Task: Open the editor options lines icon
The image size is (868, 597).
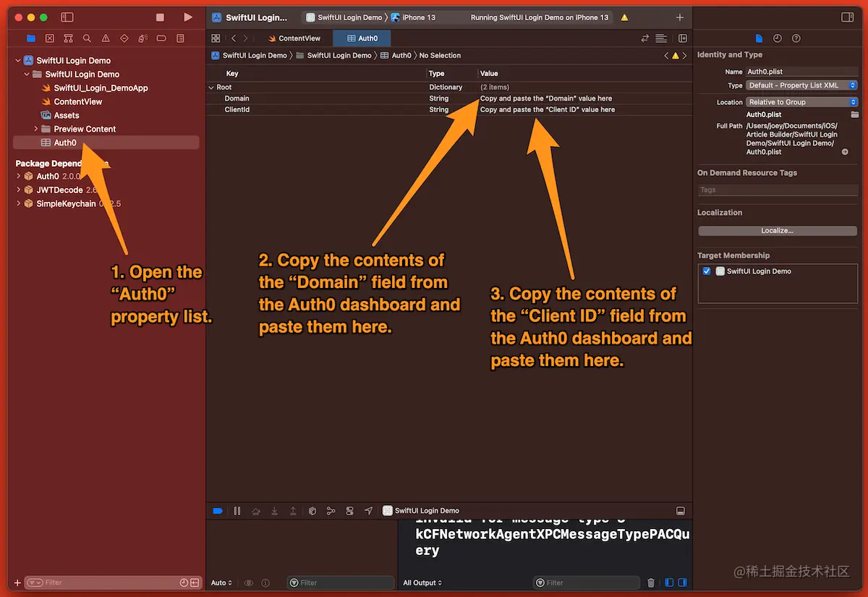Action: [x=661, y=38]
